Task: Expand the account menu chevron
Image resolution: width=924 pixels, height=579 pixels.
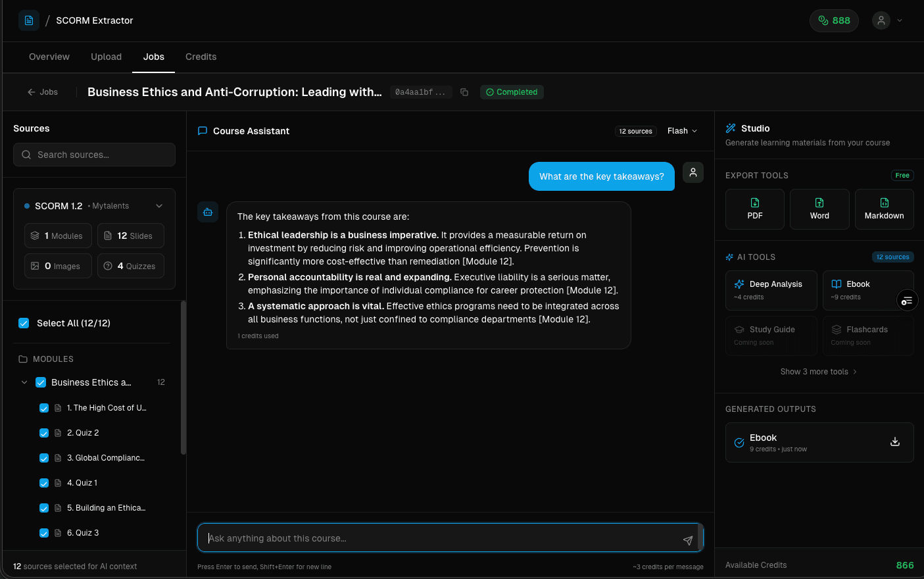Action: click(900, 20)
